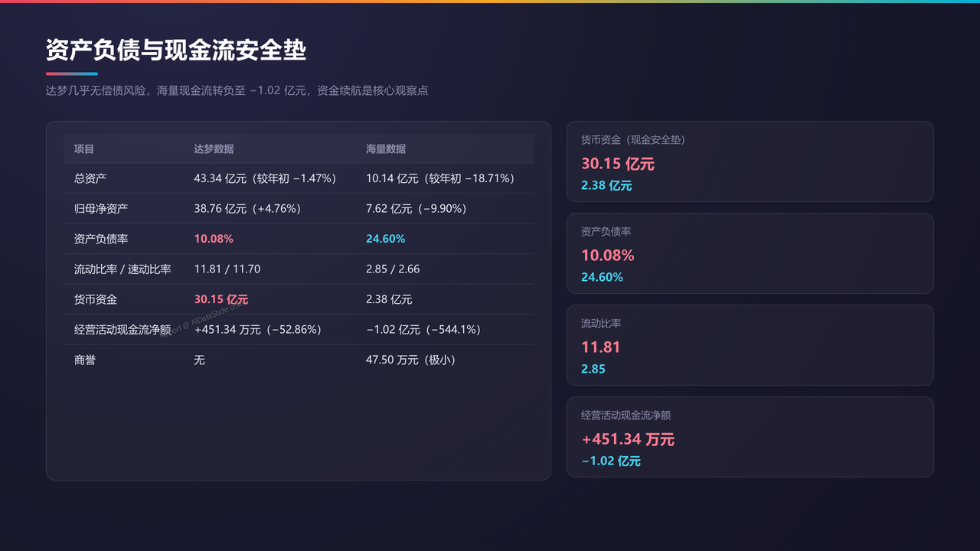Click the cyan 2.85 card value
This screenshot has width=980, height=551.
(593, 369)
